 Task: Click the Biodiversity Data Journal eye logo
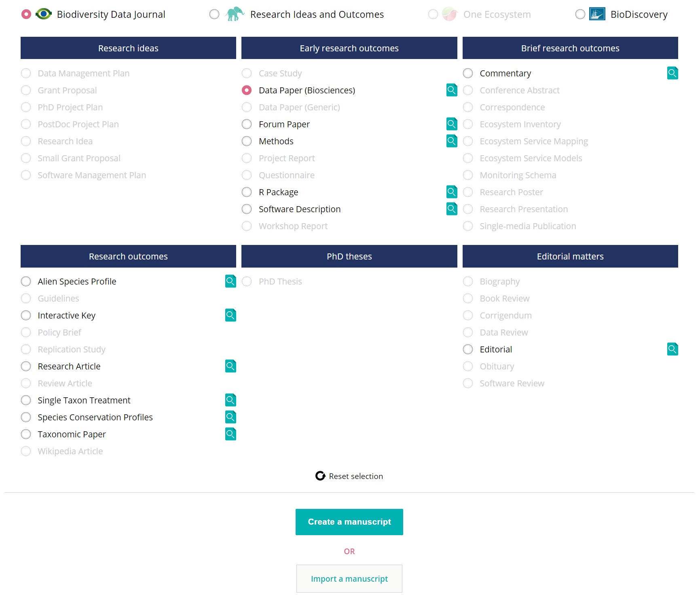click(44, 14)
